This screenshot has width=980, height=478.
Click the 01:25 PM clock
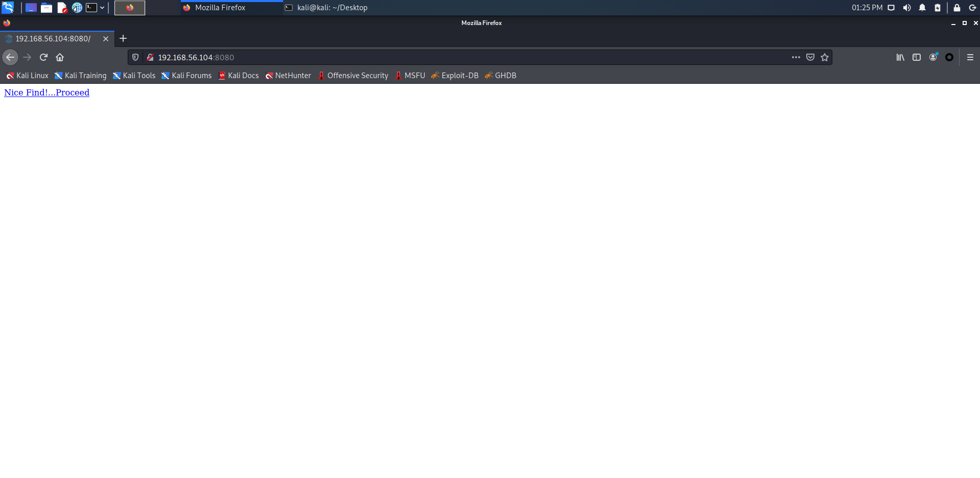[867, 8]
